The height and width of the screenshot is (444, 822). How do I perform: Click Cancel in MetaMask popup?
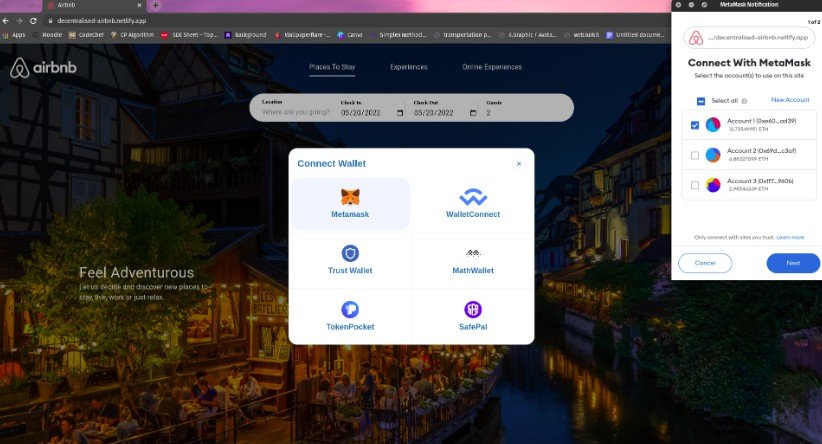point(705,263)
